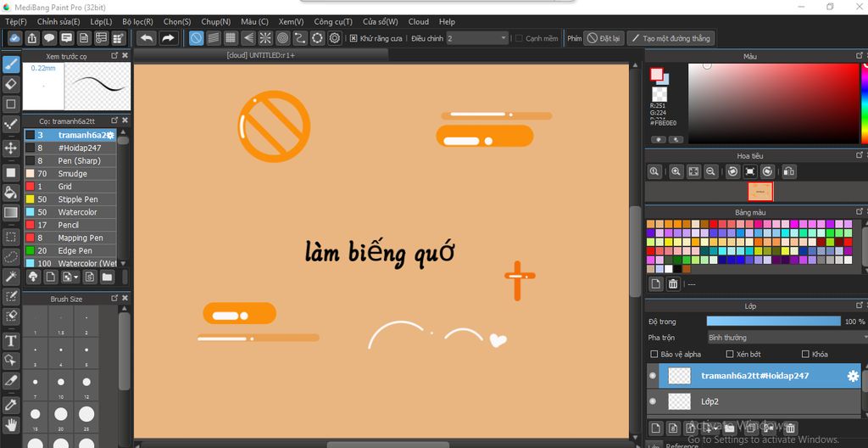Select the curve snap icon

(x=299, y=38)
